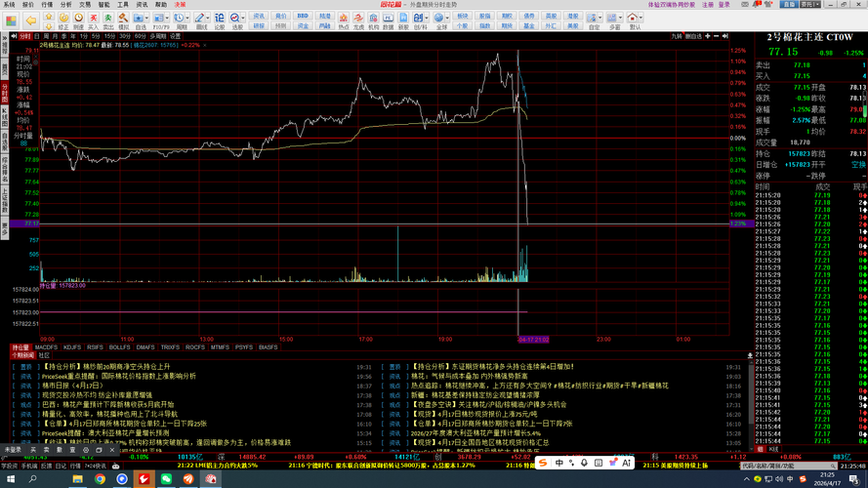Click the 修正 (correction) toolbar icon
Viewport: 868px width, 488px height.
tap(63, 18)
